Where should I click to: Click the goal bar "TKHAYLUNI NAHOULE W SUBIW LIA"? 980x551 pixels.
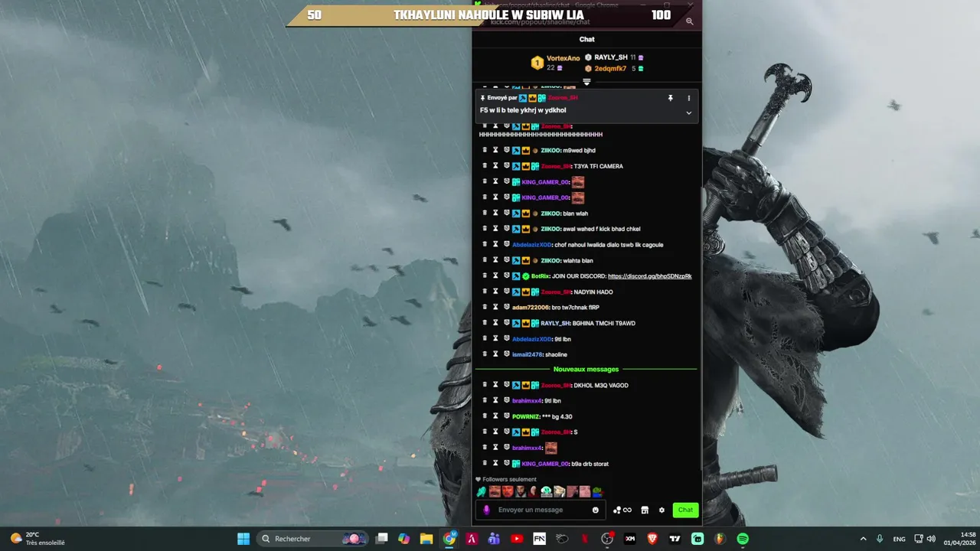(488, 15)
